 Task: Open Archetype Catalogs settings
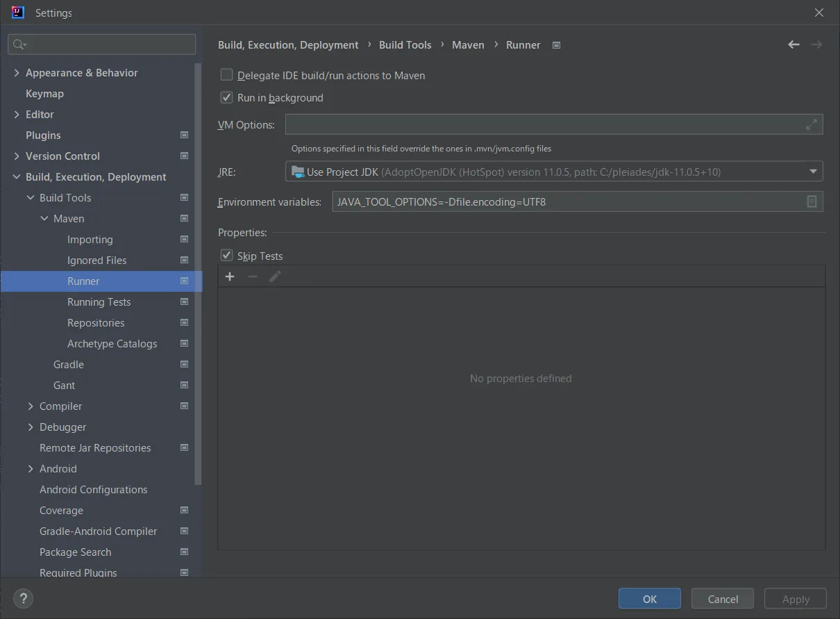pyautogui.click(x=112, y=343)
